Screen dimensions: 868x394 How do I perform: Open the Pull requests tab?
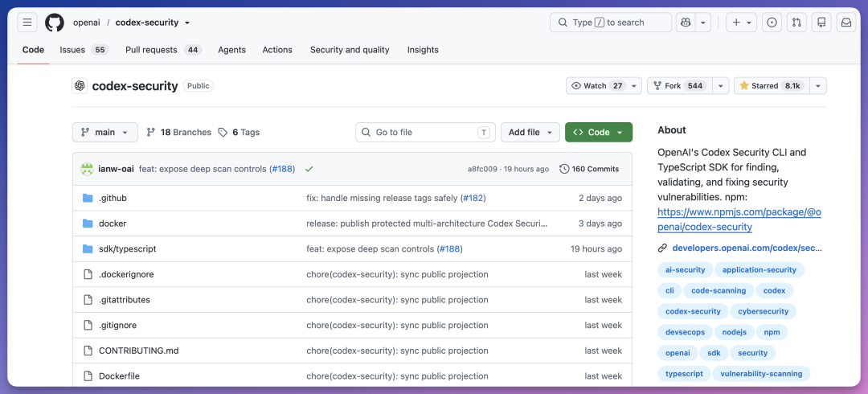click(x=163, y=50)
